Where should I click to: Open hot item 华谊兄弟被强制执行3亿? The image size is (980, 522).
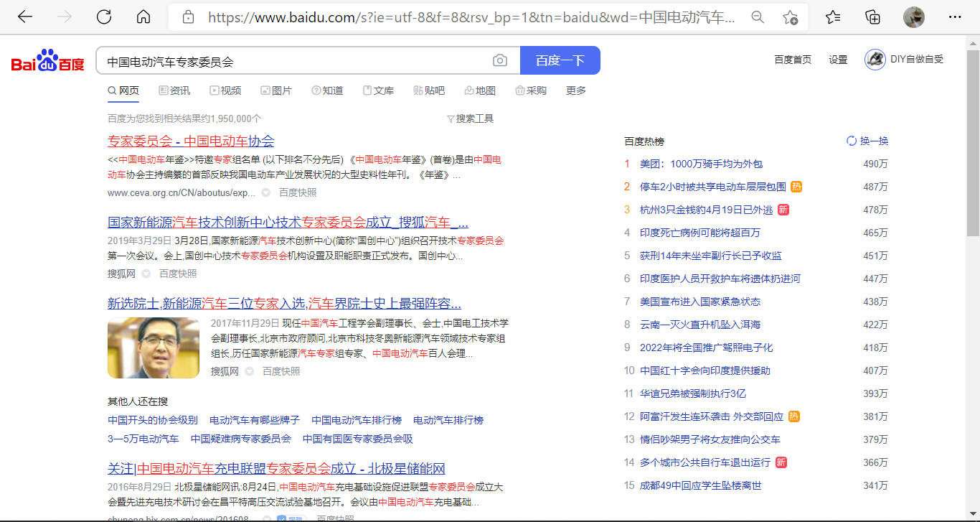point(693,394)
